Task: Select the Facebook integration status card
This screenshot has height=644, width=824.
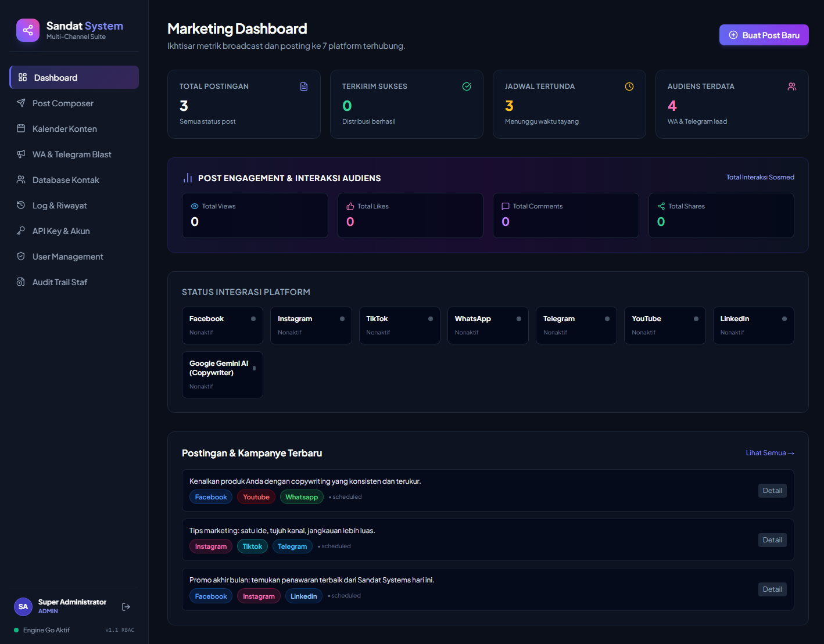Action: (223, 325)
